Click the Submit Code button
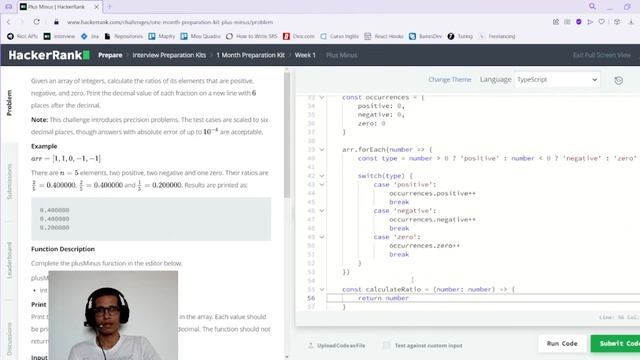The height and width of the screenshot is (360, 640). click(x=616, y=344)
